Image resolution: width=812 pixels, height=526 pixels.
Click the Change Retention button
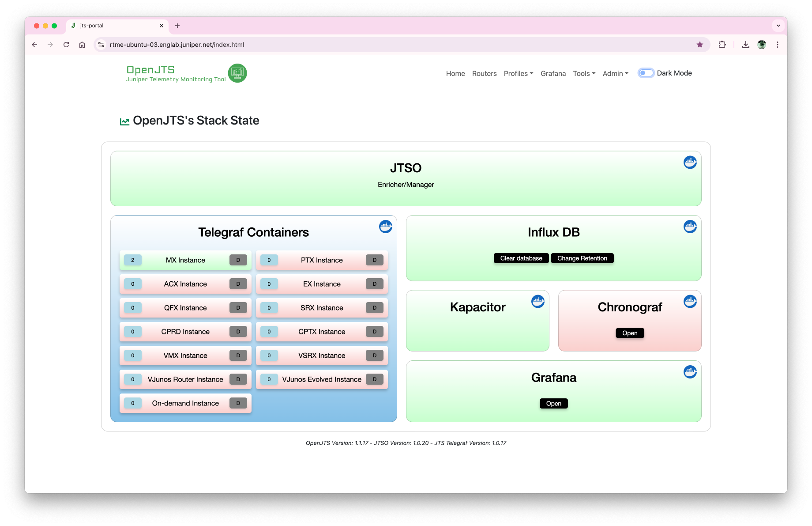coord(582,258)
